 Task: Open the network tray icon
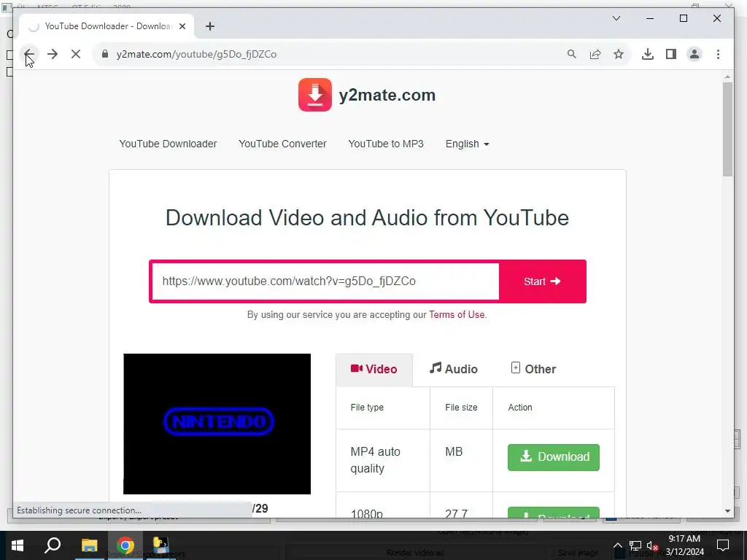(x=635, y=545)
